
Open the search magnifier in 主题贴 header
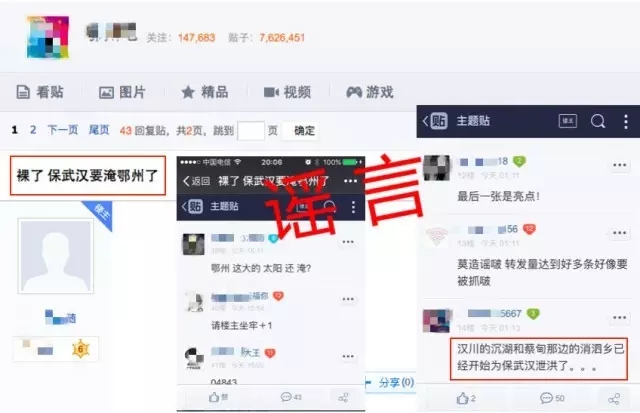[x=598, y=121]
